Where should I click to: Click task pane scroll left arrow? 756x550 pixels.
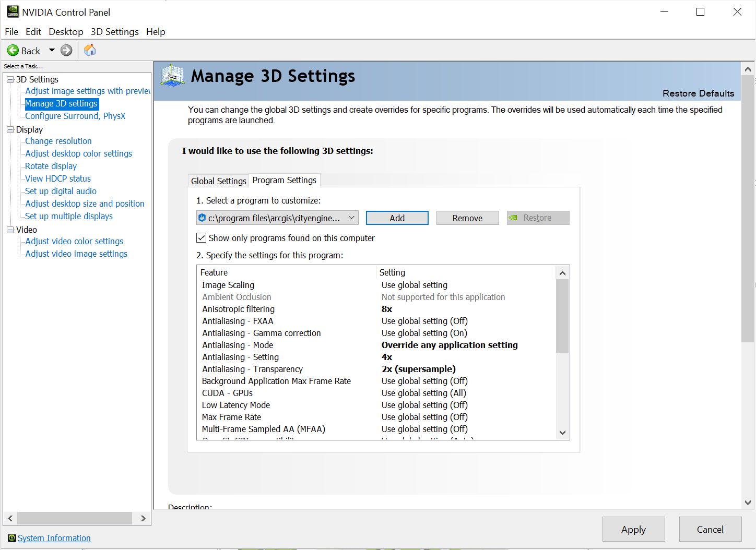(x=10, y=518)
